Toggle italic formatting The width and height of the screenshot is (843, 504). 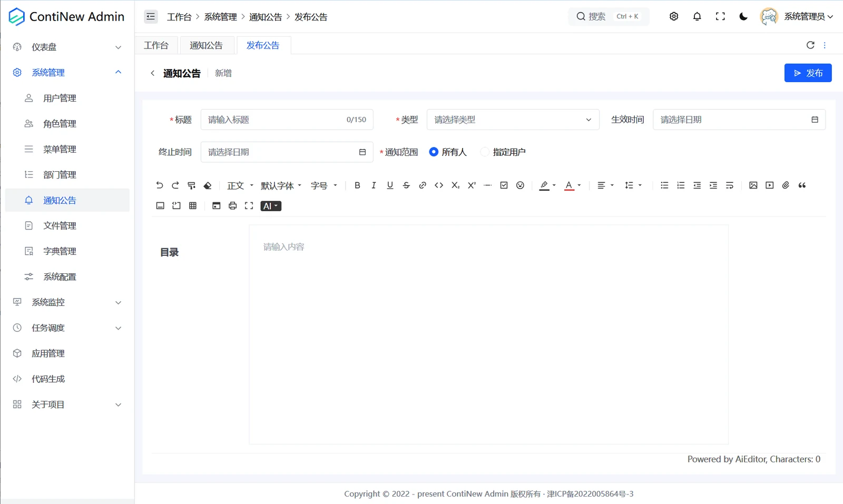(374, 185)
